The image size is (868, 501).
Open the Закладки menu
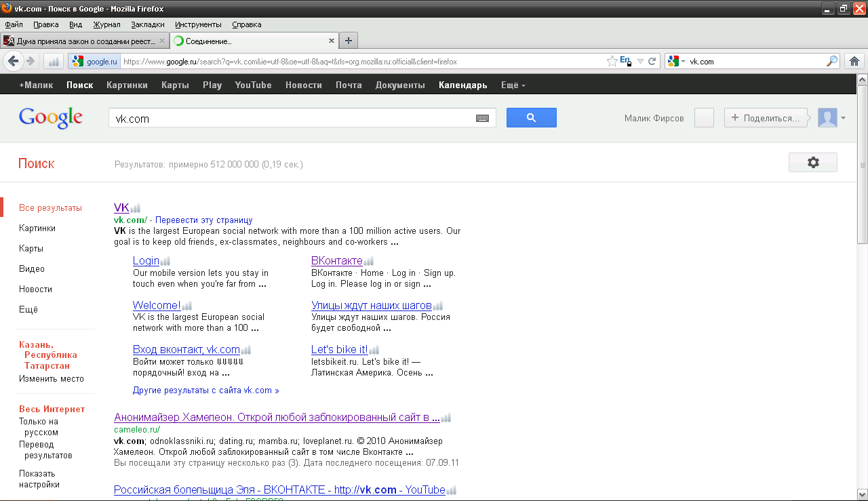pyautogui.click(x=148, y=24)
